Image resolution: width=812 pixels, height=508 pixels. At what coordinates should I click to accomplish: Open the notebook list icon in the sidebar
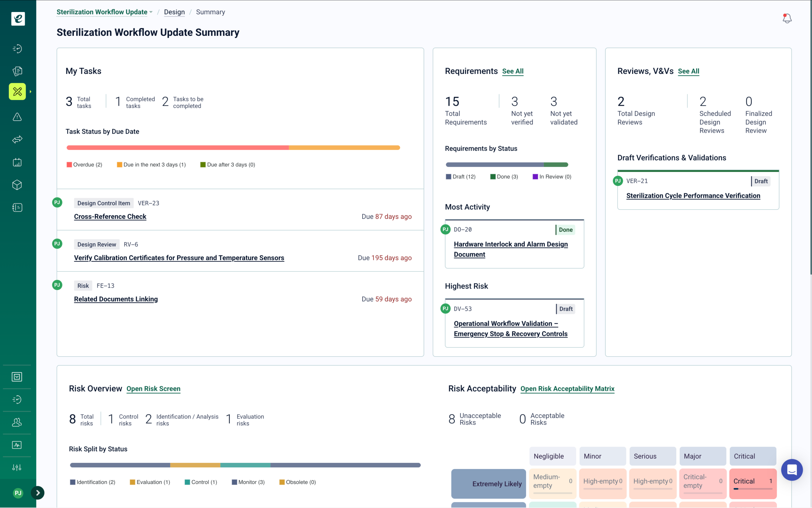click(17, 207)
